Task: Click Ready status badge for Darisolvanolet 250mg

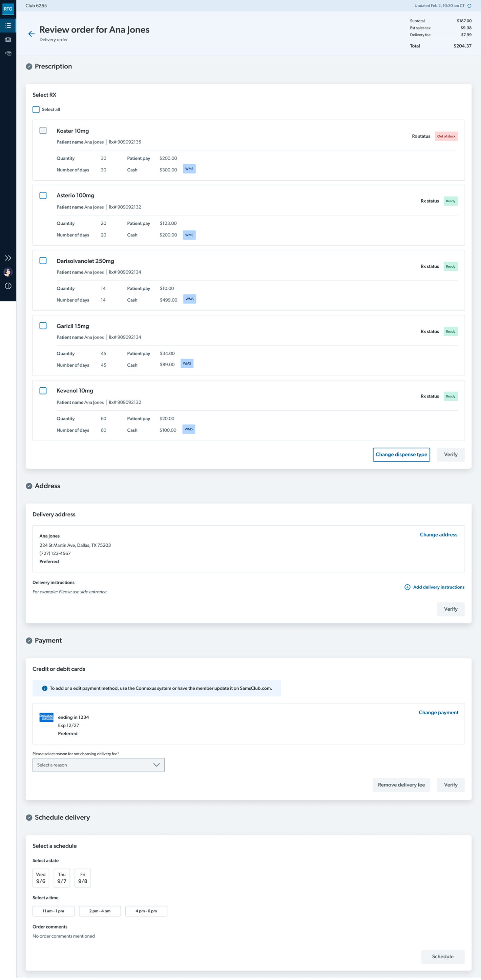Action: click(451, 266)
